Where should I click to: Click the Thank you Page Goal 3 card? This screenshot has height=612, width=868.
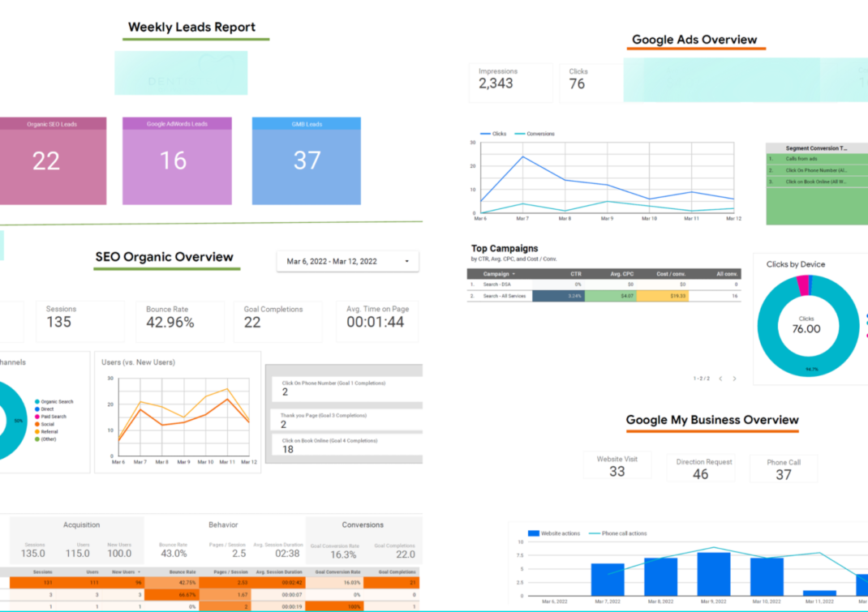click(347, 421)
